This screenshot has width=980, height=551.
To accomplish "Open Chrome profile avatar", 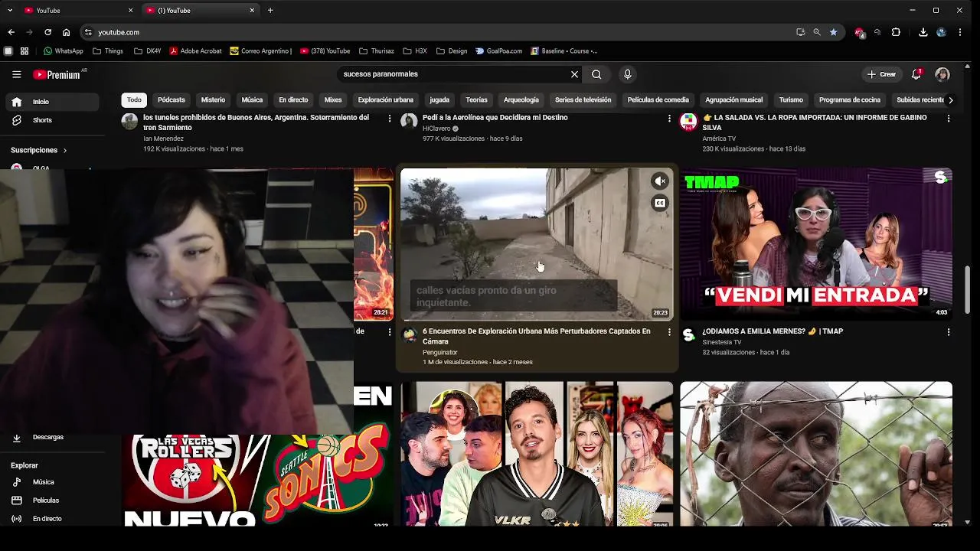I will coord(942,32).
